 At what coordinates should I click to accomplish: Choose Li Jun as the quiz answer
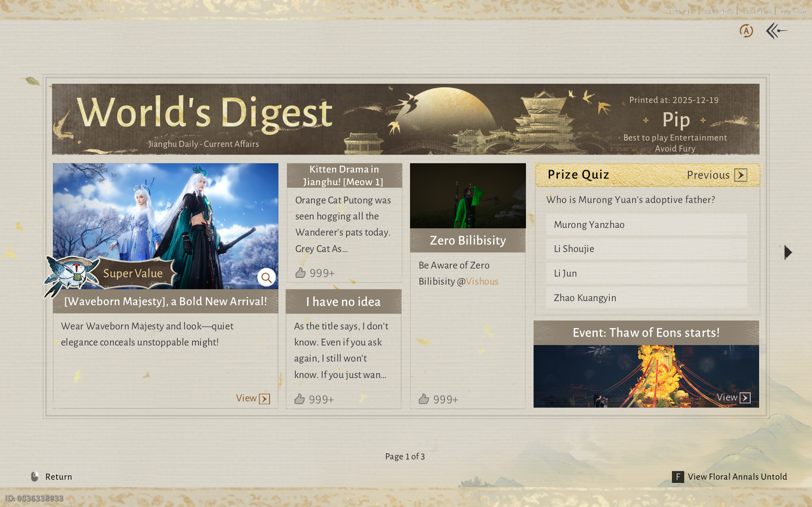tap(646, 274)
